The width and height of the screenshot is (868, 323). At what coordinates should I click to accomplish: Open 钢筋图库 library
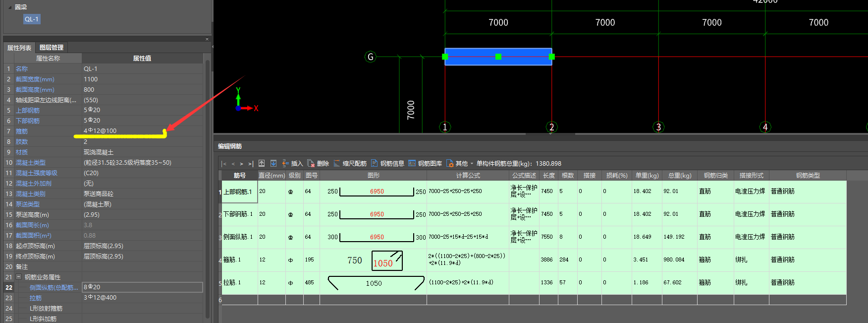pyautogui.click(x=425, y=163)
